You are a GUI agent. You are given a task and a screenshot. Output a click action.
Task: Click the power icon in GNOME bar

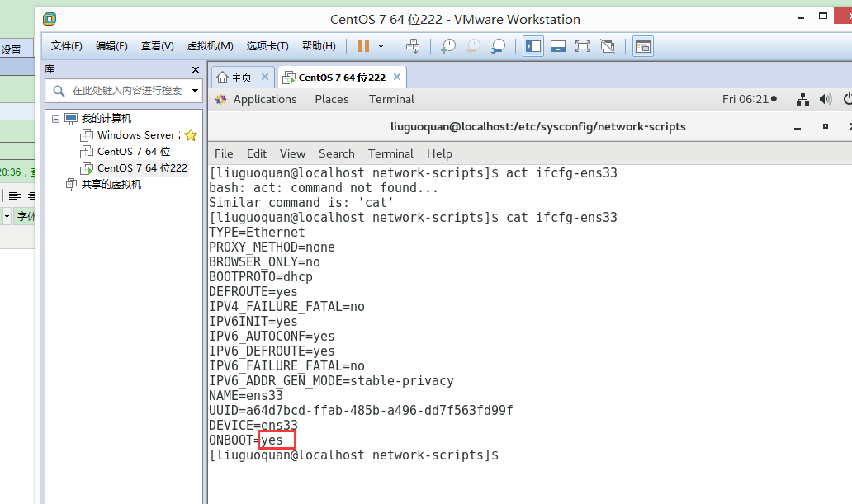[847, 99]
